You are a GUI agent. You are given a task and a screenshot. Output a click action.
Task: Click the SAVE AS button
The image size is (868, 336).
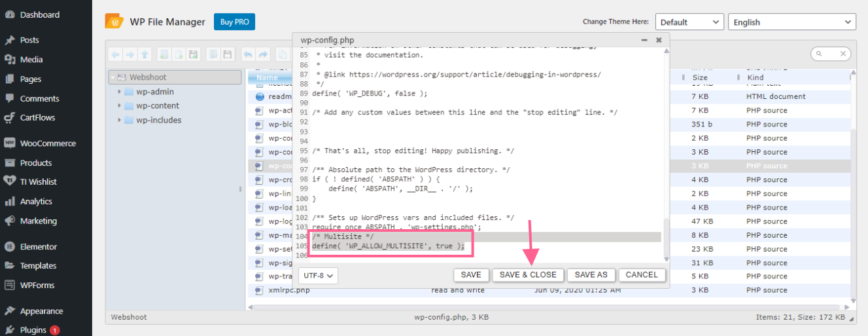591,275
